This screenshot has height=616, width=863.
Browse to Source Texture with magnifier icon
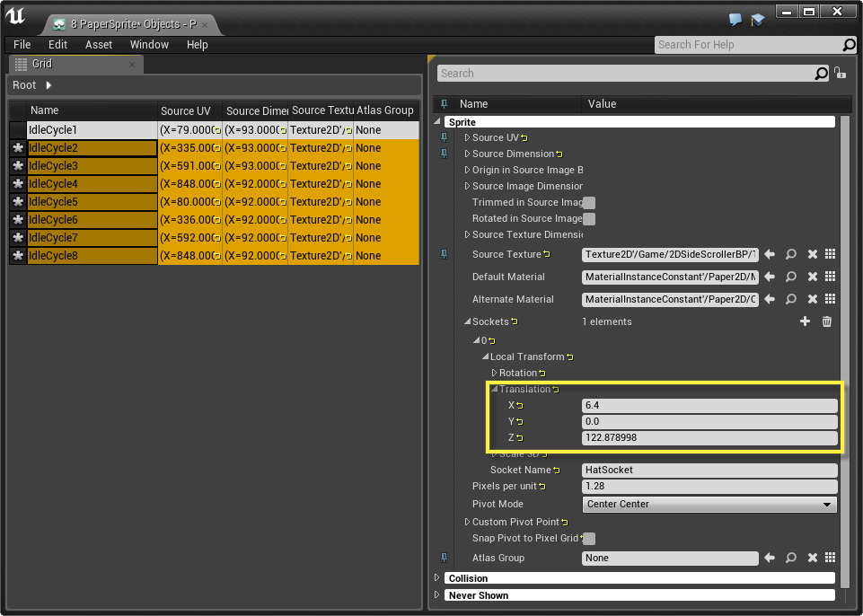pyautogui.click(x=791, y=254)
